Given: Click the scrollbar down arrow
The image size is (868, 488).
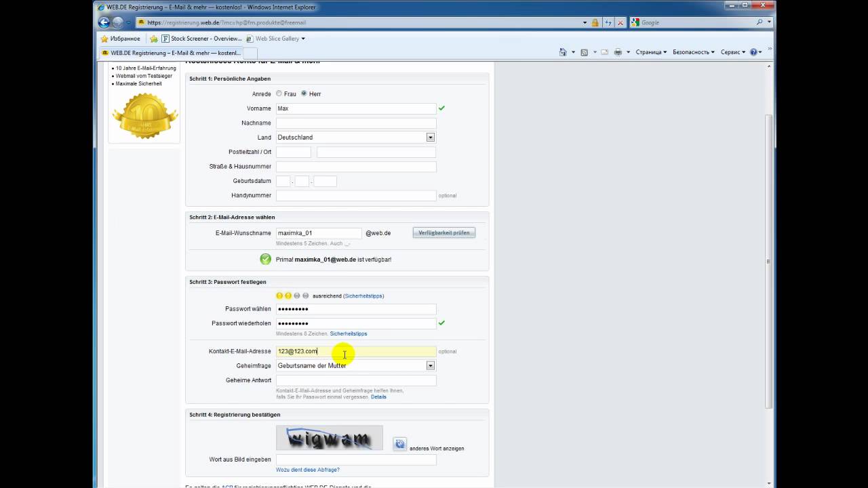Looking at the screenshot, I should [768, 483].
